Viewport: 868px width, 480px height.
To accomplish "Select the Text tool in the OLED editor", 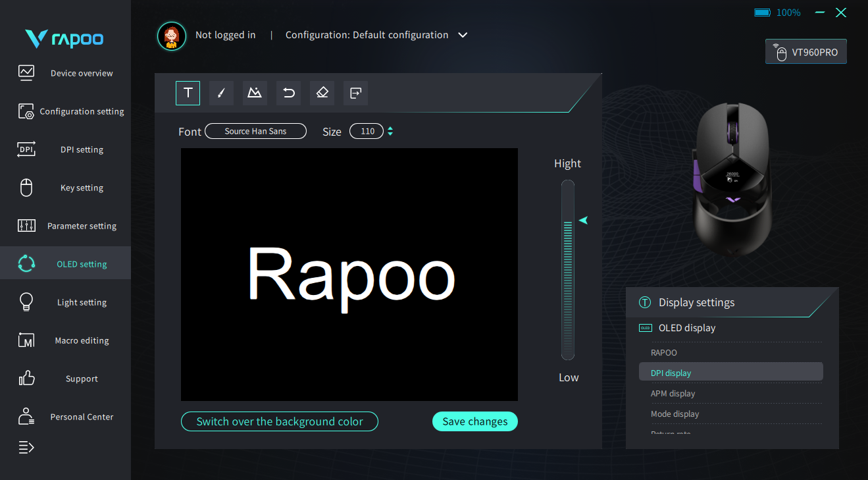I will tap(188, 93).
